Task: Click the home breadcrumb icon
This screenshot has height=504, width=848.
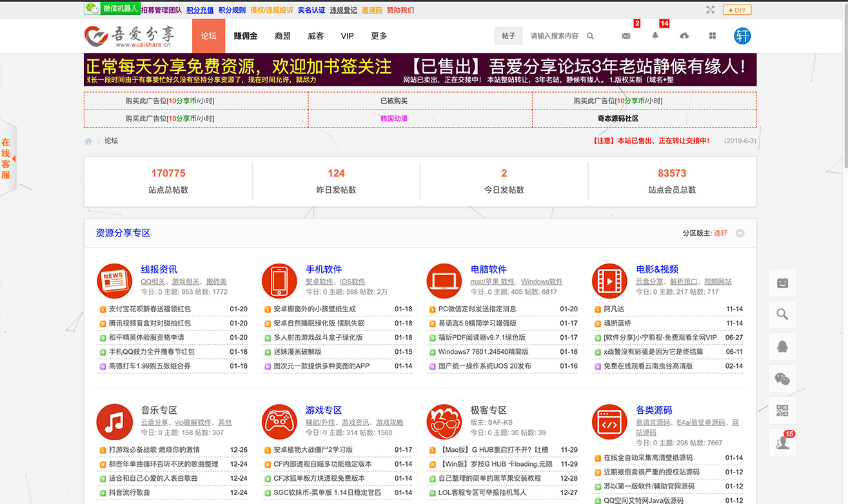Action: pyautogui.click(x=88, y=141)
